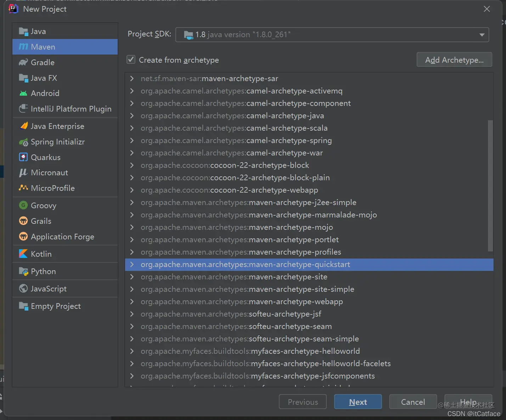Click the Python folder icon
This screenshot has width=506, height=420.
(x=23, y=272)
